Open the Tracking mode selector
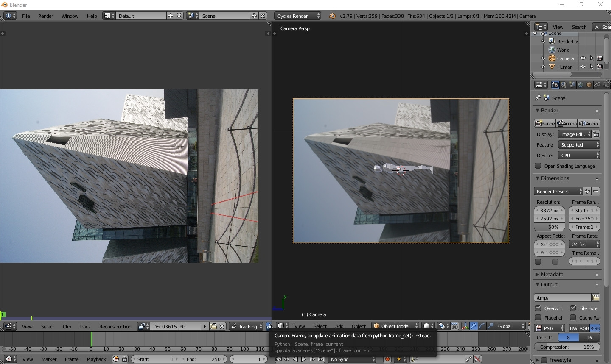 [246, 326]
